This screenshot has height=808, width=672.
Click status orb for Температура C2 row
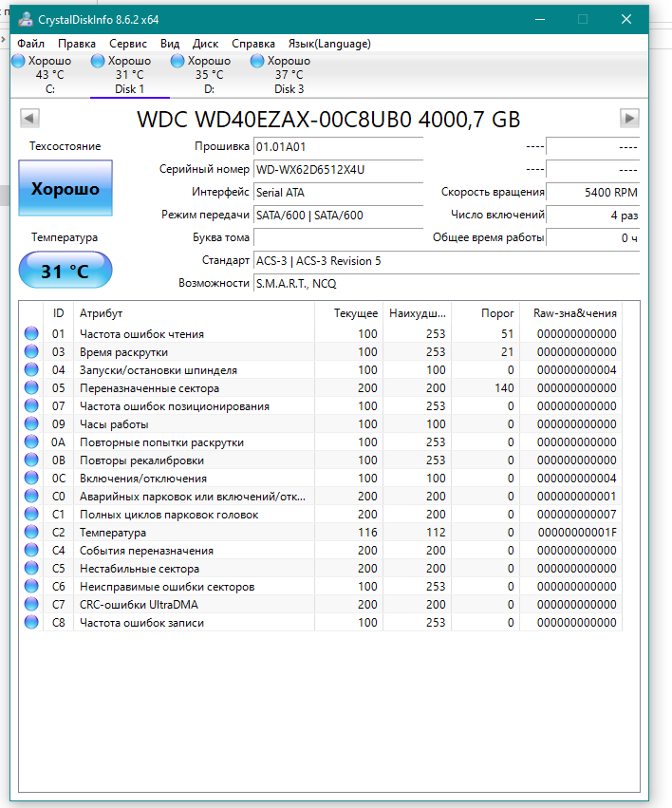point(31,532)
